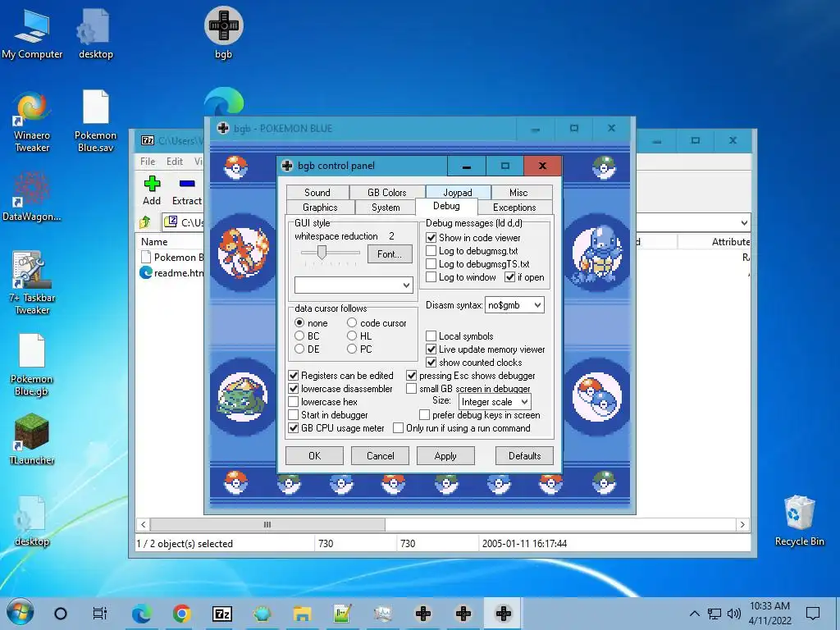The image size is (840, 630).
Task: Click the 7-Zip horizontal scrollbar thumb
Action: coord(267,524)
